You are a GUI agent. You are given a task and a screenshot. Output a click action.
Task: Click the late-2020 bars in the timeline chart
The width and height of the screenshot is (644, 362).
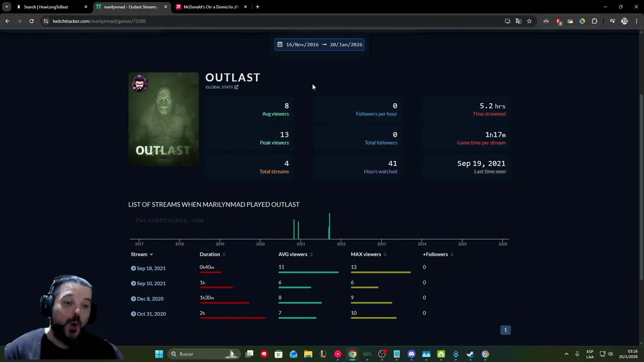coord(296,229)
